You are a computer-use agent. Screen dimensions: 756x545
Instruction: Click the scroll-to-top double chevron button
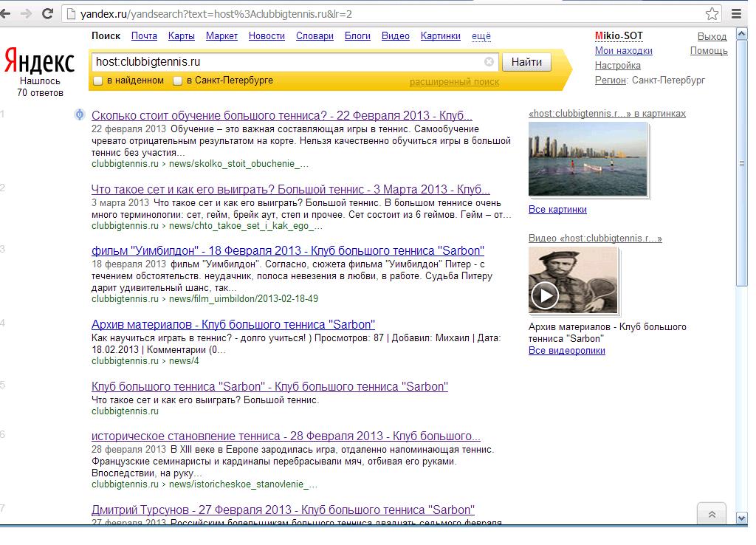[712, 515]
